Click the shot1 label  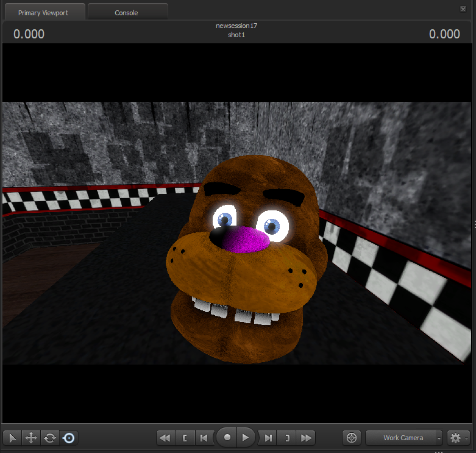coord(236,35)
